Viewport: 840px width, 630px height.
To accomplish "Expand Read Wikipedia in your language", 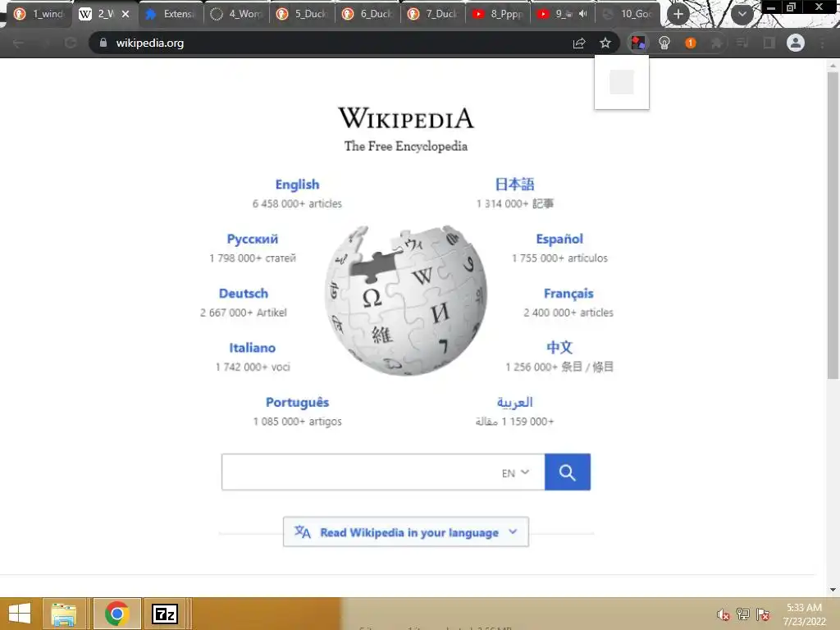I will pyautogui.click(x=405, y=532).
